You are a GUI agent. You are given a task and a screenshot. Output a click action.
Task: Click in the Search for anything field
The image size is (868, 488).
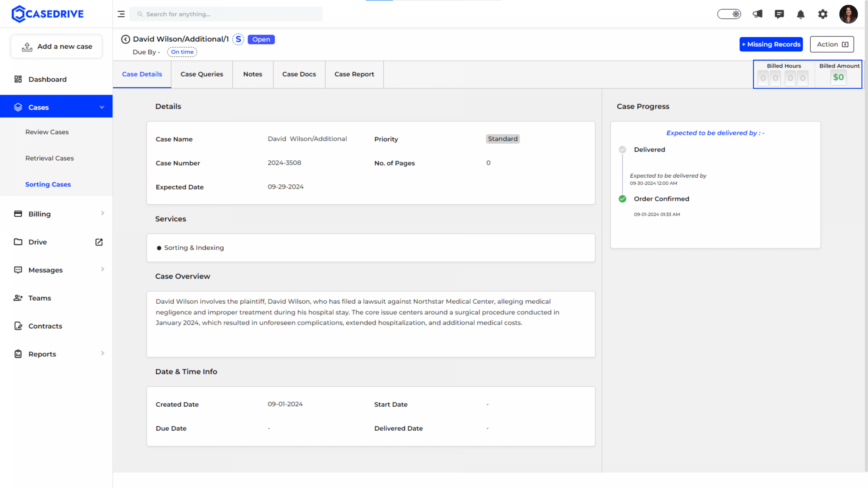coord(226,14)
